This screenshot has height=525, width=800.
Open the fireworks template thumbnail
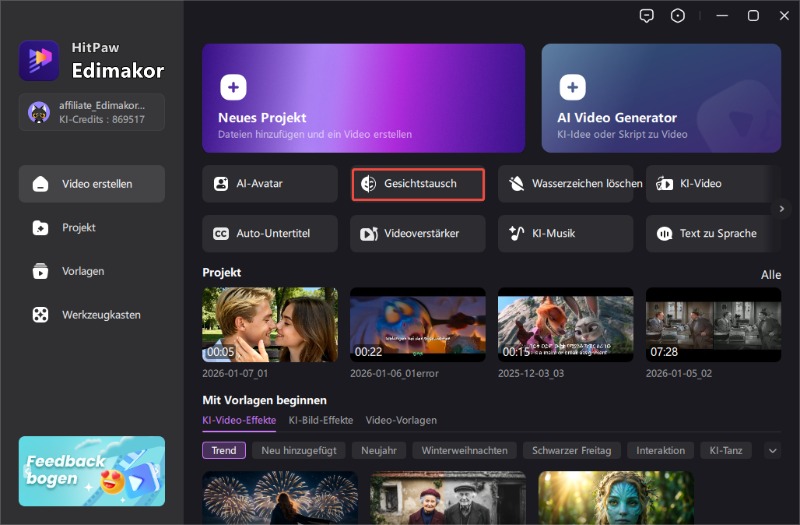(x=280, y=497)
